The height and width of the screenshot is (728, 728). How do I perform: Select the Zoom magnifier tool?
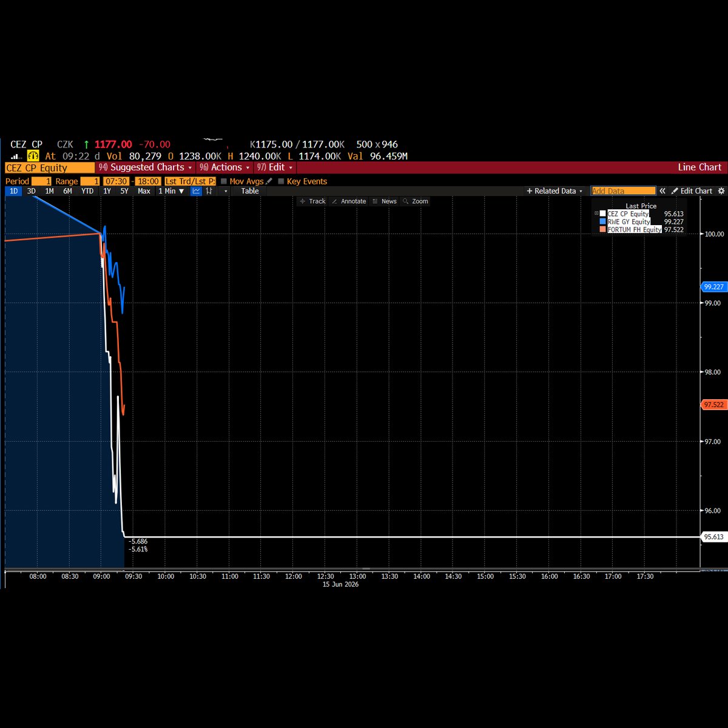[x=415, y=201]
